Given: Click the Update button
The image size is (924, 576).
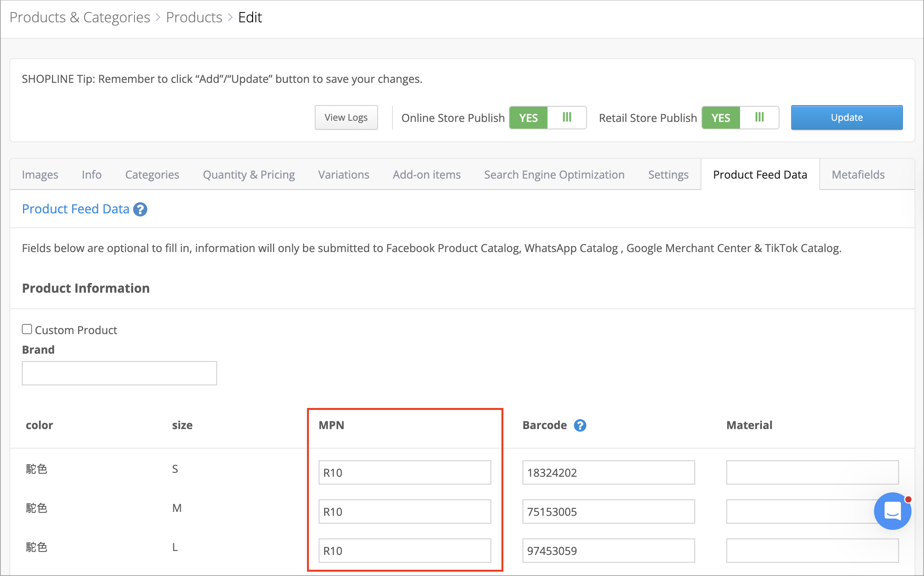Looking at the screenshot, I should (x=847, y=117).
